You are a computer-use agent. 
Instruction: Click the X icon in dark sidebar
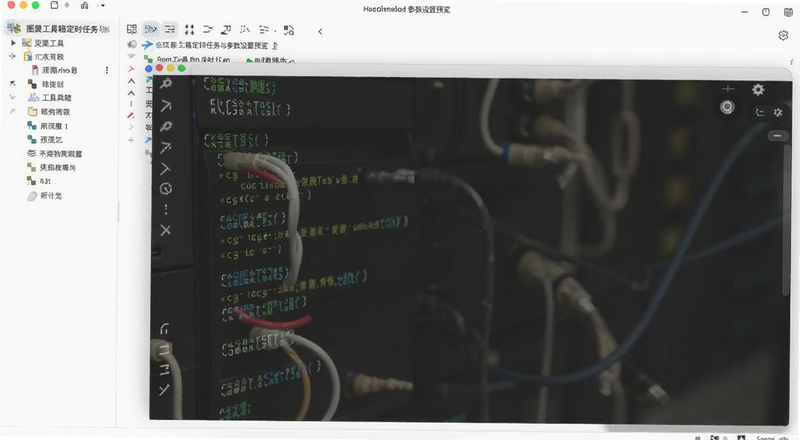(165, 230)
